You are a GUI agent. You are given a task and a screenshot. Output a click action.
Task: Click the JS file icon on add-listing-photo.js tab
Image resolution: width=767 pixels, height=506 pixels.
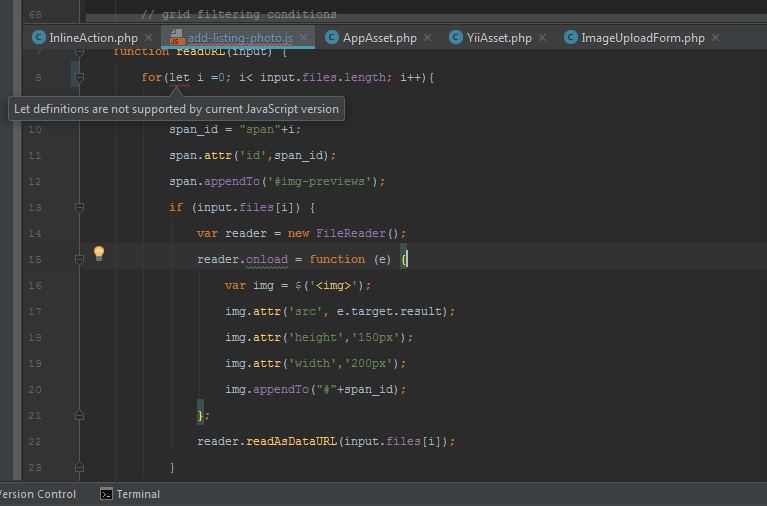click(x=177, y=38)
